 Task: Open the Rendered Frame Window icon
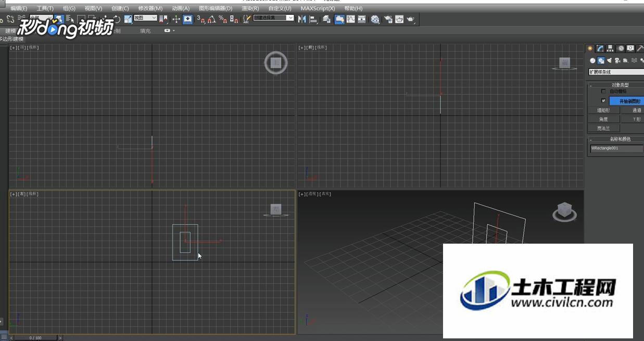tap(399, 19)
